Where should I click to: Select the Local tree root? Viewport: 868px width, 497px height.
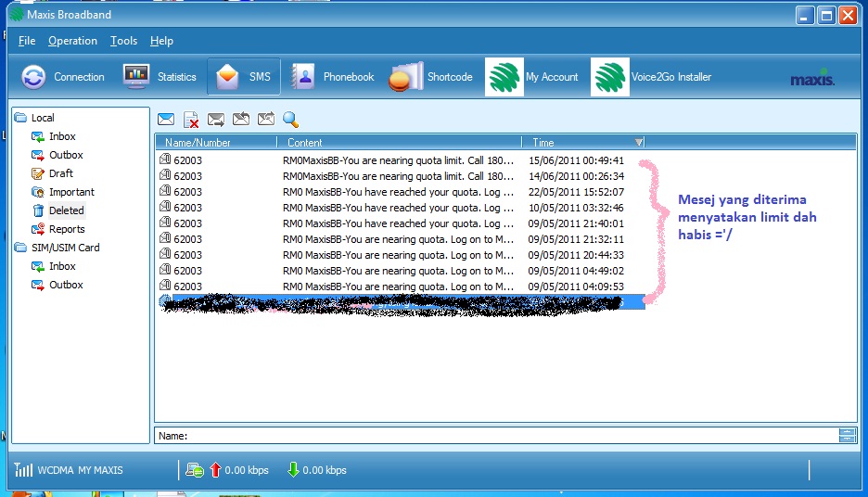coord(43,118)
